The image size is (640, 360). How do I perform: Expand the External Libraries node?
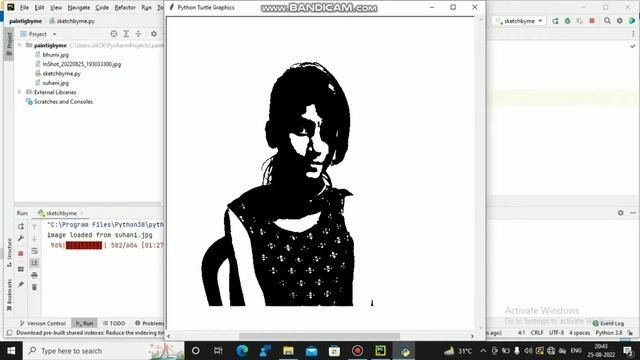20,92
